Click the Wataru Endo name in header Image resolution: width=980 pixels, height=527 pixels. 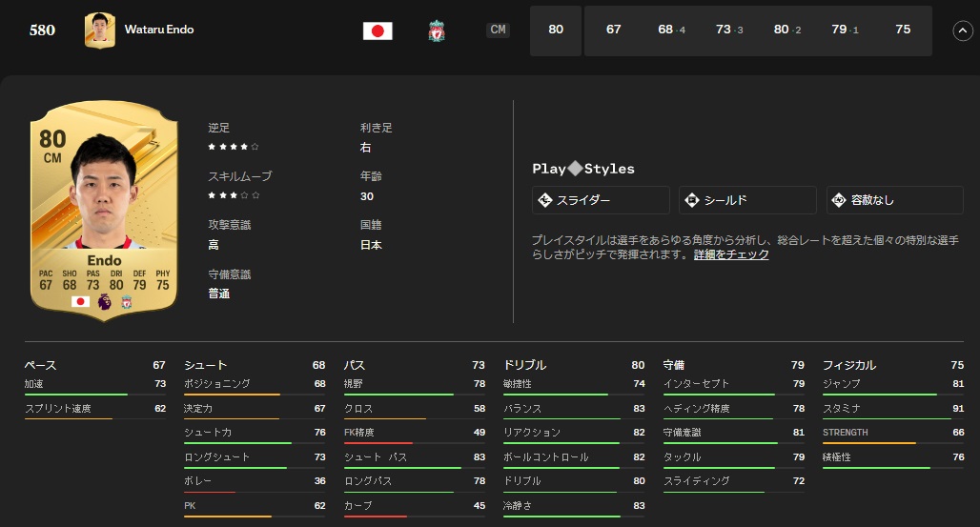coord(159,30)
